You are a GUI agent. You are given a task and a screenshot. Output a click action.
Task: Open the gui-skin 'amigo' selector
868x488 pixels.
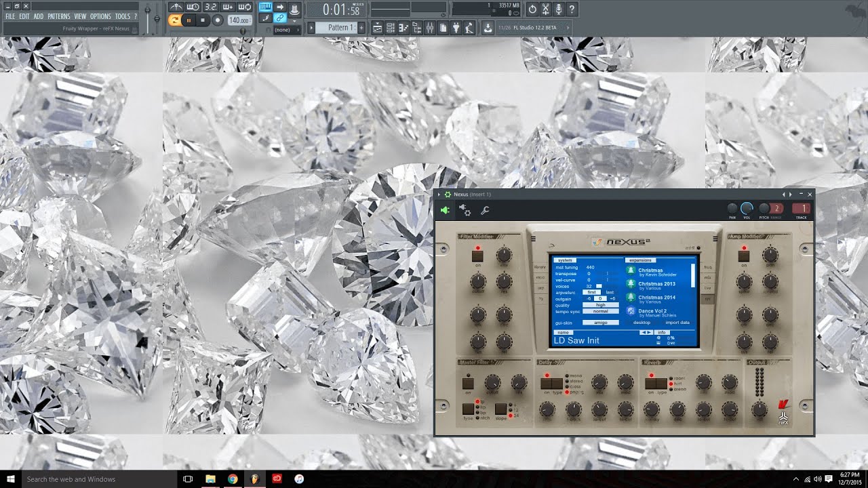tap(601, 323)
